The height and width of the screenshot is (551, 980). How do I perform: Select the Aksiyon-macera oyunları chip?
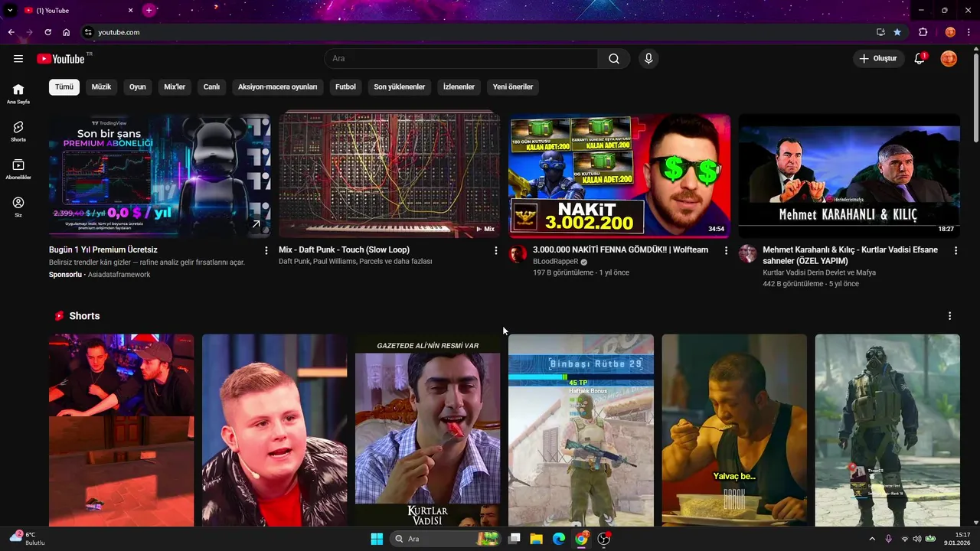pyautogui.click(x=277, y=86)
